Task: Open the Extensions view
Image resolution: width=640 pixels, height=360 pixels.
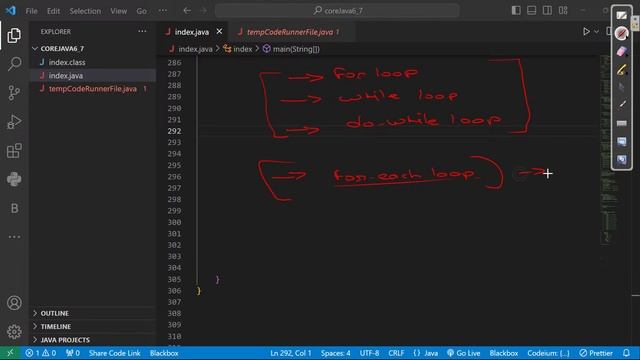Action: point(14,151)
